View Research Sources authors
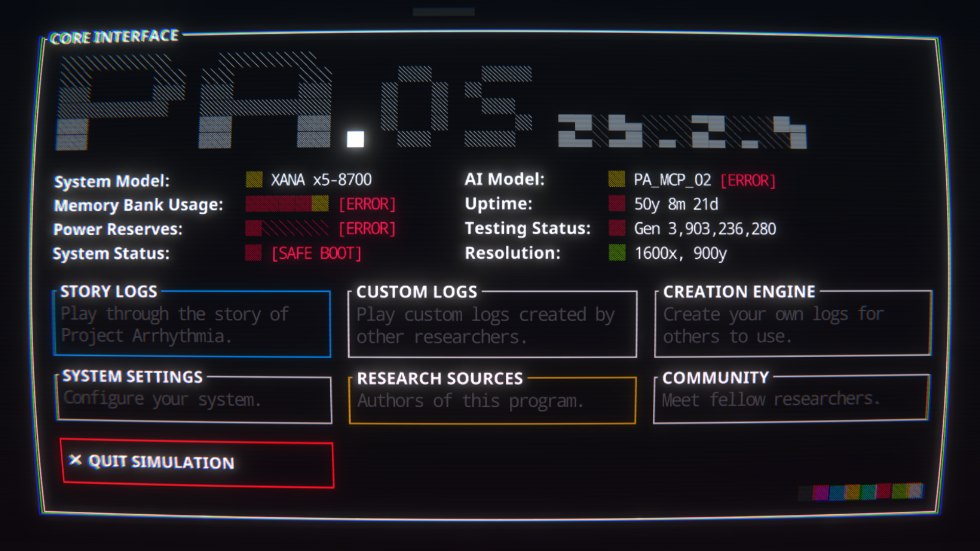980x551 pixels. pos(492,400)
